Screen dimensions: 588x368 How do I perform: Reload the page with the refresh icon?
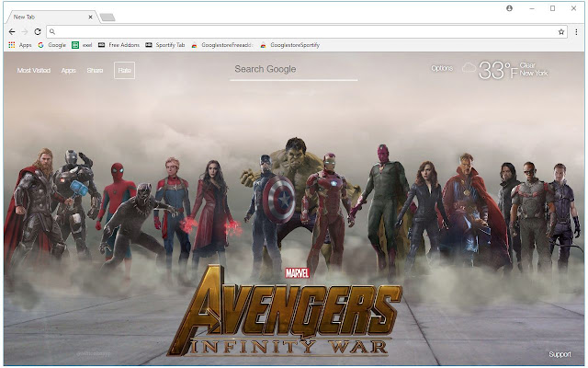(38, 32)
